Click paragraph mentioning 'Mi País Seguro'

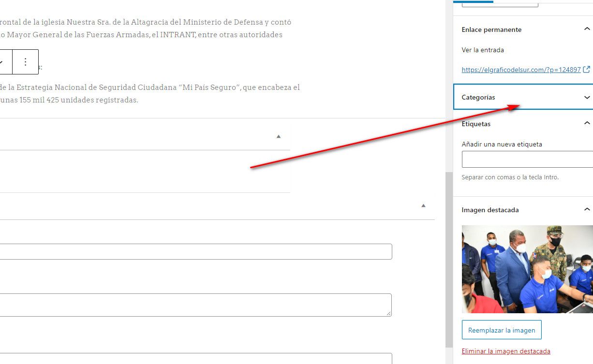point(150,94)
